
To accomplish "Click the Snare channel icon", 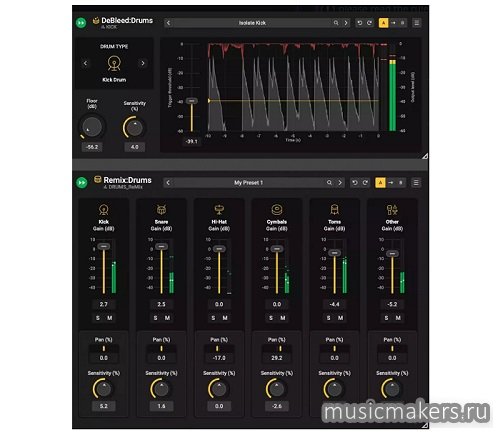I will tap(161, 210).
